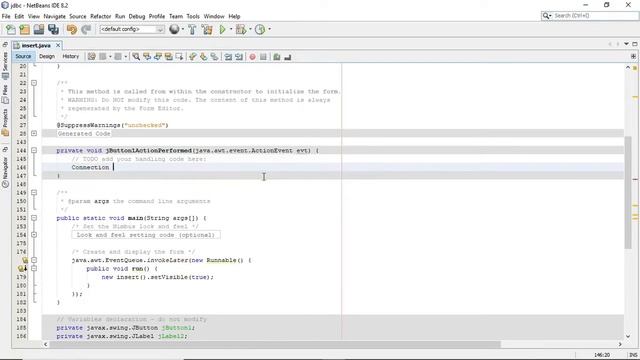Open the <default config> combo box
The image size is (640, 360).
coord(132,29)
